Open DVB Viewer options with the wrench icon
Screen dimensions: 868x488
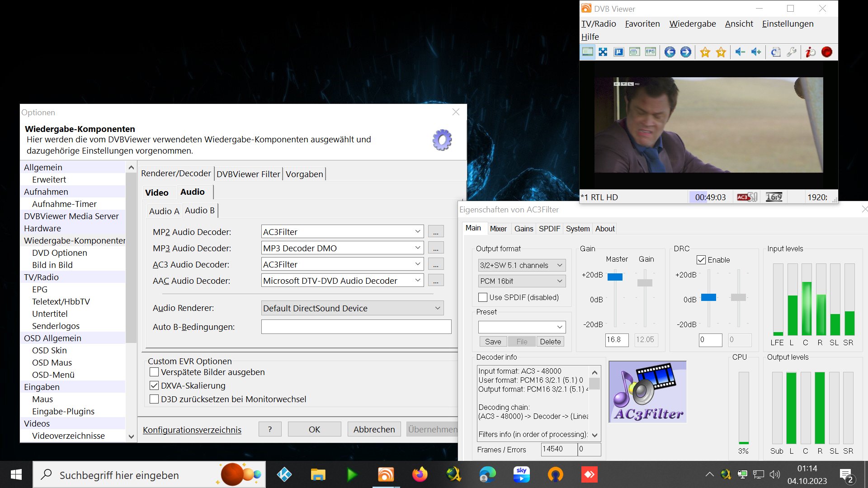click(792, 52)
